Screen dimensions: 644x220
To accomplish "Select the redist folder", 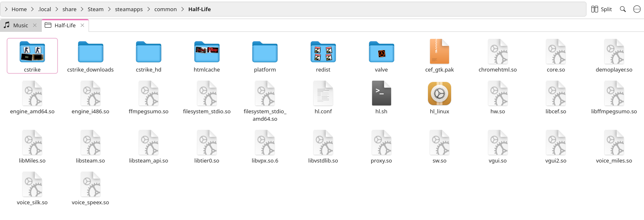I will 323,52.
